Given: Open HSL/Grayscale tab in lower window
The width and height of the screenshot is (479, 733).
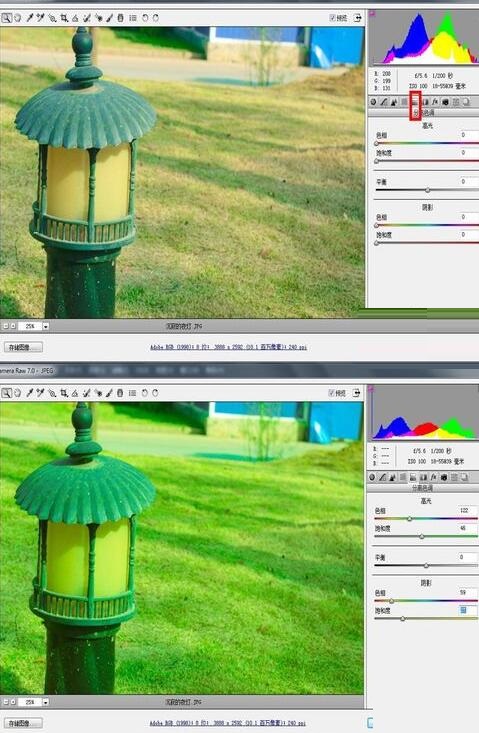Looking at the screenshot, I should coord(402,477).
